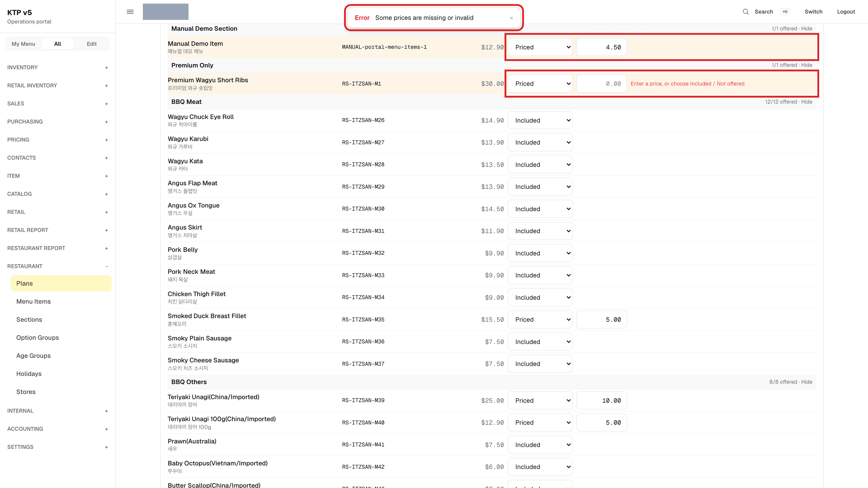The height and width of the screenshot is (488, 868).
Task: Switch to Edit mode toggle
Action: click(92, 44)
